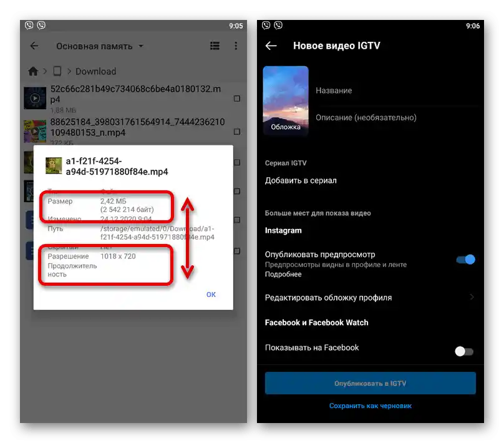Enable the Показывать на Facebook toggle

click(463, 351)
